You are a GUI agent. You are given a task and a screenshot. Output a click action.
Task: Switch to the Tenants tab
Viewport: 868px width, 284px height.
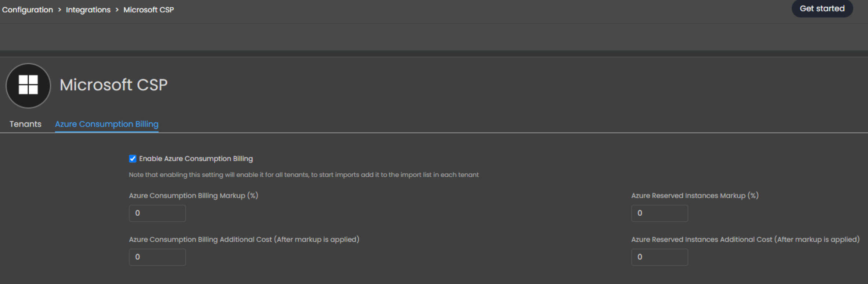[25, 124]
